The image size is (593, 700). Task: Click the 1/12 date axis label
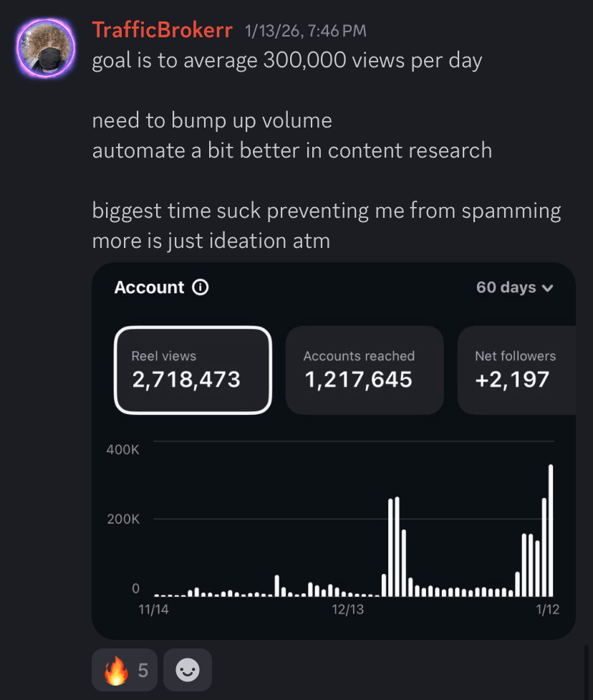coord(547,610)
